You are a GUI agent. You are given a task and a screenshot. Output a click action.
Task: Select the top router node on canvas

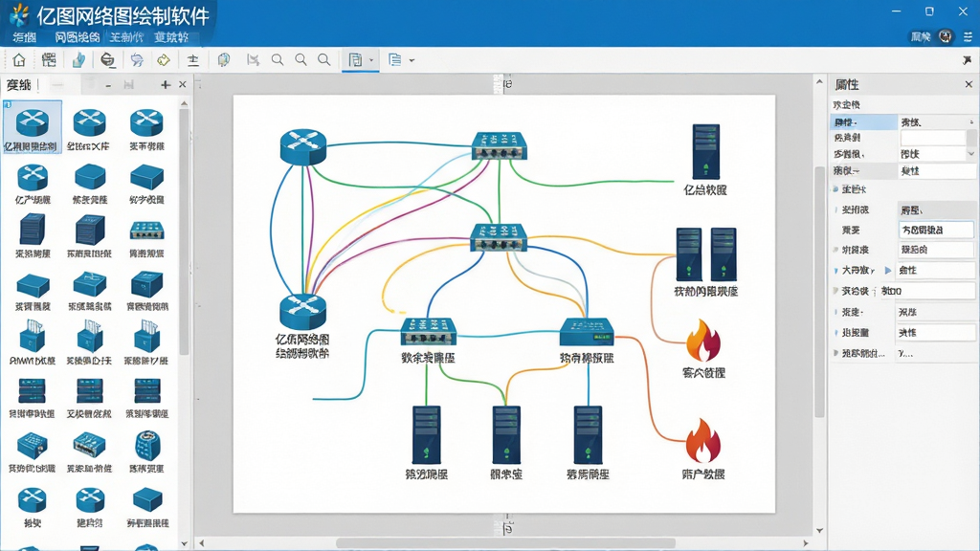click(303, 146)
